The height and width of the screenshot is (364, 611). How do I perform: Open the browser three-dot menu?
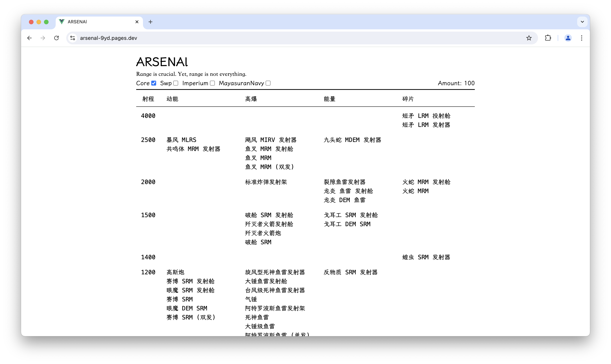[x=582, y=38]
